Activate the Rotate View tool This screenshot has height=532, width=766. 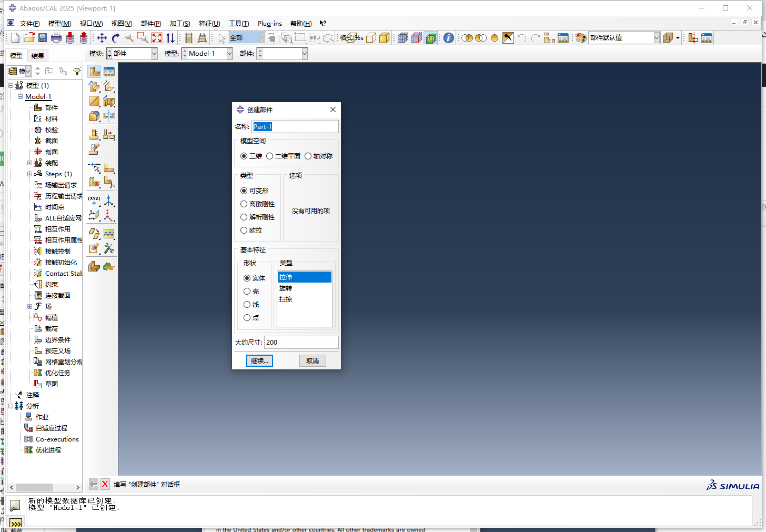click(x=115, y=37)
